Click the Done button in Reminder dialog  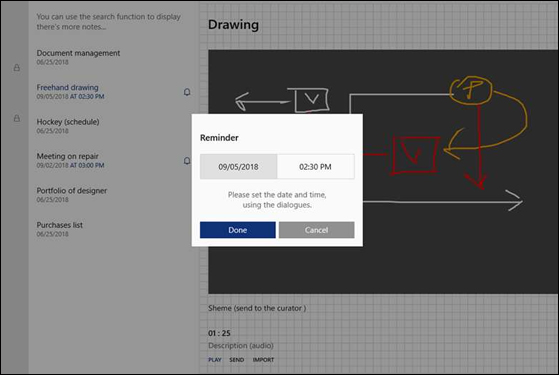[x=237, y=230]
